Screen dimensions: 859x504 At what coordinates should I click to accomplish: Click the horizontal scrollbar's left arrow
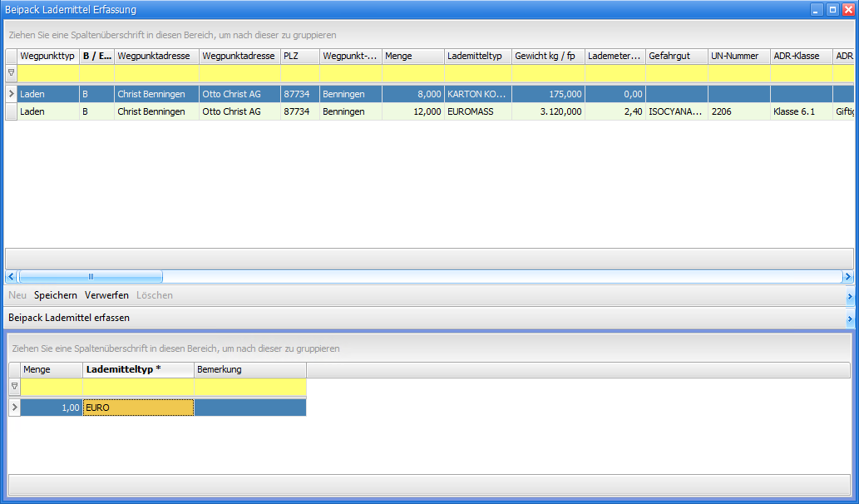pos(11,277)
